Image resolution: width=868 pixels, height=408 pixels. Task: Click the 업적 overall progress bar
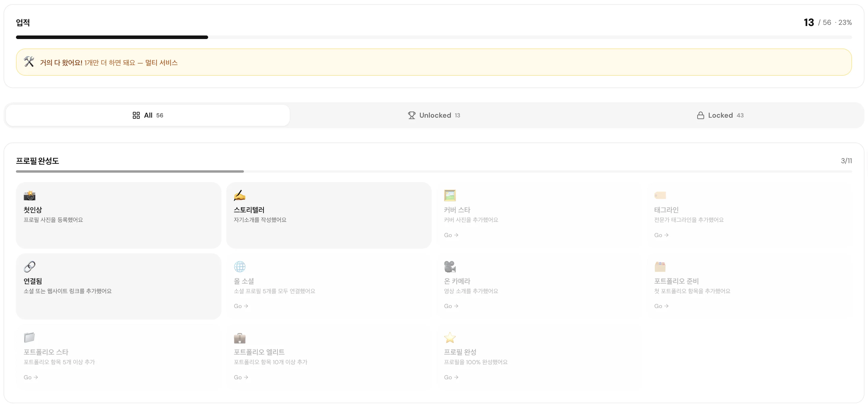pos(434,37)
